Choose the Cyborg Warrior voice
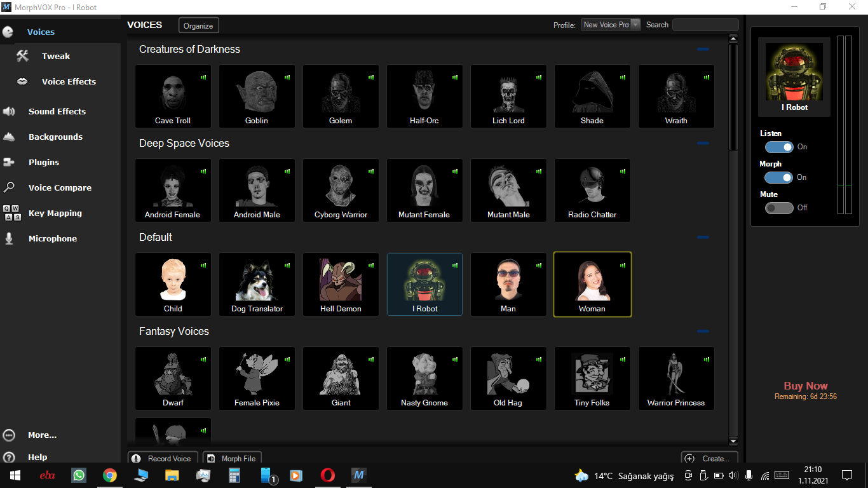Screen dimensions: 868x488 [x=341, y=190]
